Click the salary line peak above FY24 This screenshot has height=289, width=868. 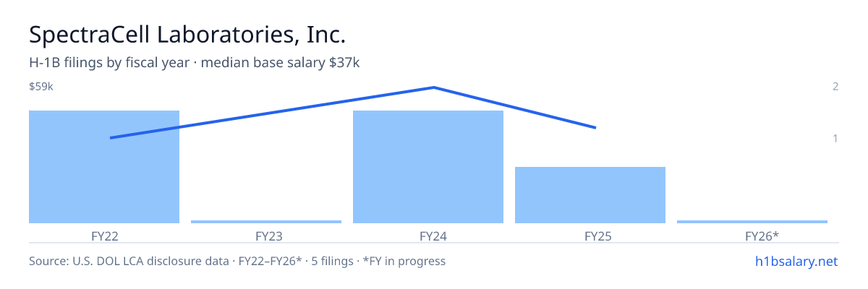tap(434, 87)
